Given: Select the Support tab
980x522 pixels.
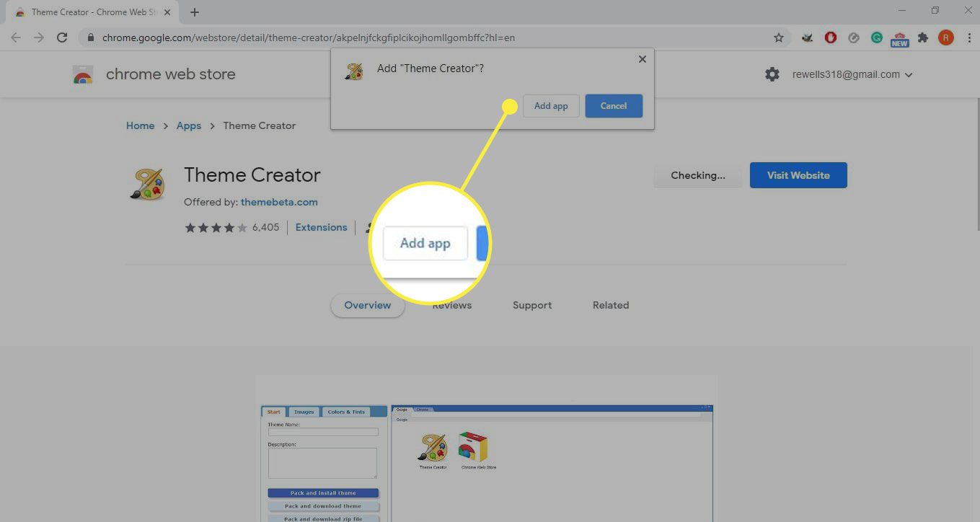Looking at the screenshot, I should [x=532, y=305].
